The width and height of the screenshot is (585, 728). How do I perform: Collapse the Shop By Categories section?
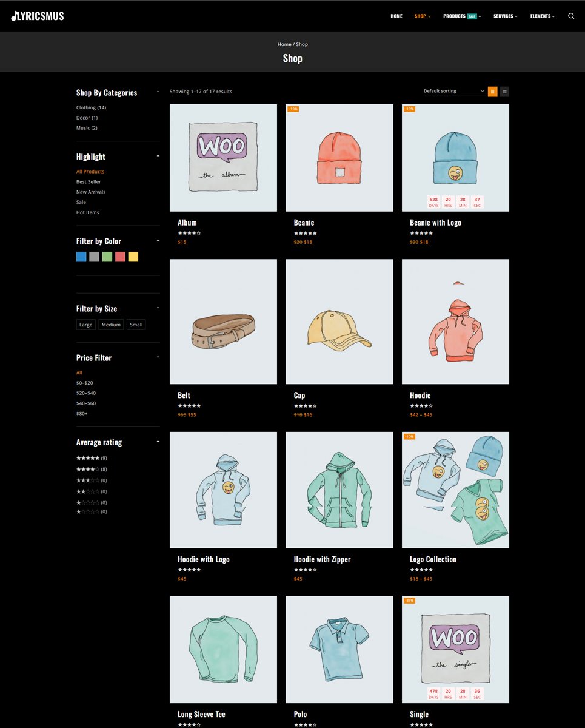click(158, 92)
